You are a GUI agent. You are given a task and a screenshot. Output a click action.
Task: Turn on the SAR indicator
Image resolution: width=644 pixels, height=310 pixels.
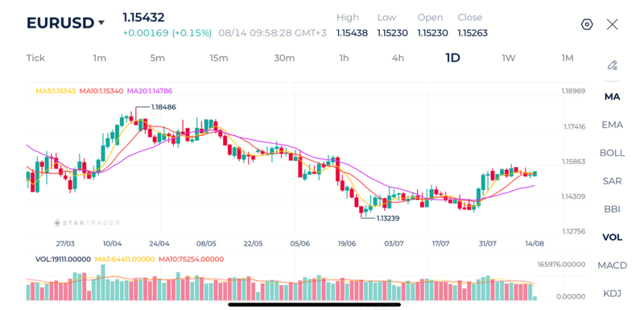(x=613, y=181)
